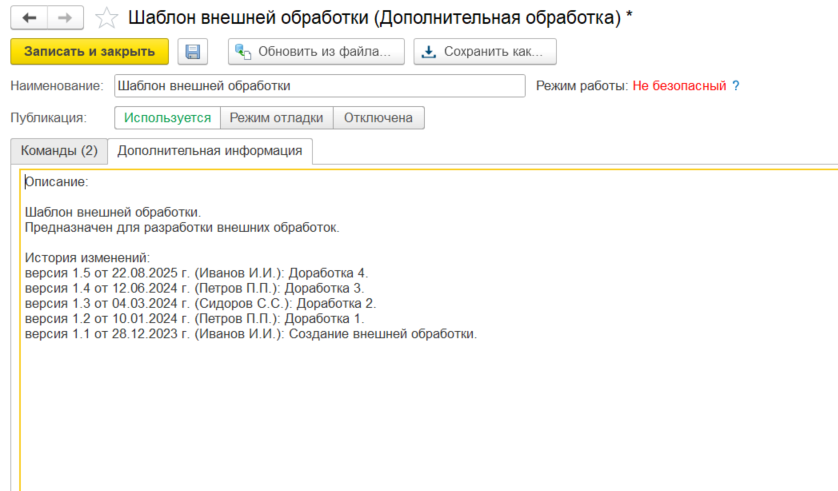This screenshot has height=491, width=838.
Task: Place cursor on the Описание line
Action: pyautogui.click(x=57, y=182)
